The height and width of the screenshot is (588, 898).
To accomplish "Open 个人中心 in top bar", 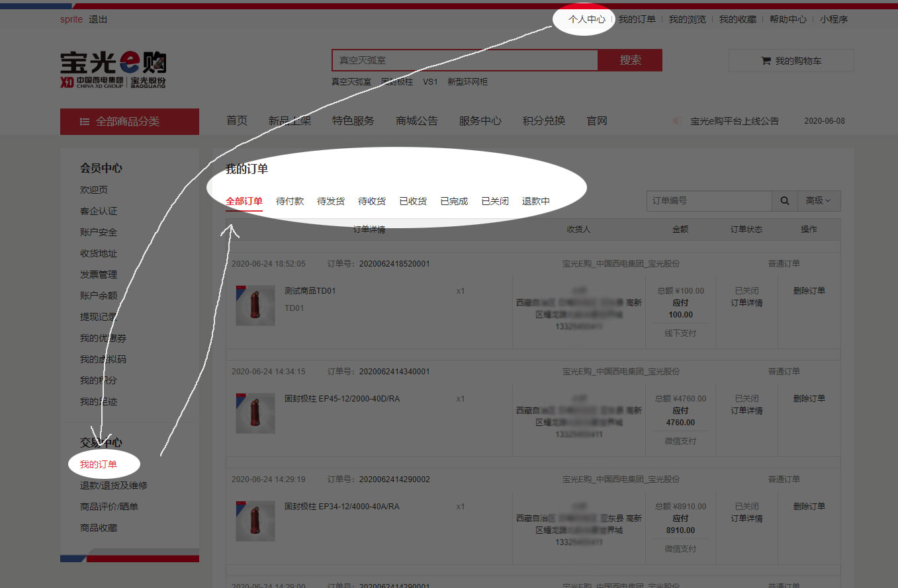I will point(587,19).
